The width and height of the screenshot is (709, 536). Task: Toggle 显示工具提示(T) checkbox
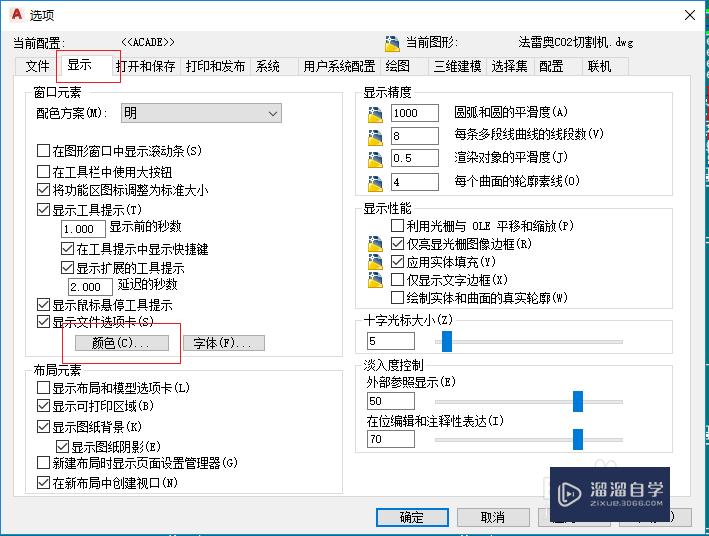(43, 209)
